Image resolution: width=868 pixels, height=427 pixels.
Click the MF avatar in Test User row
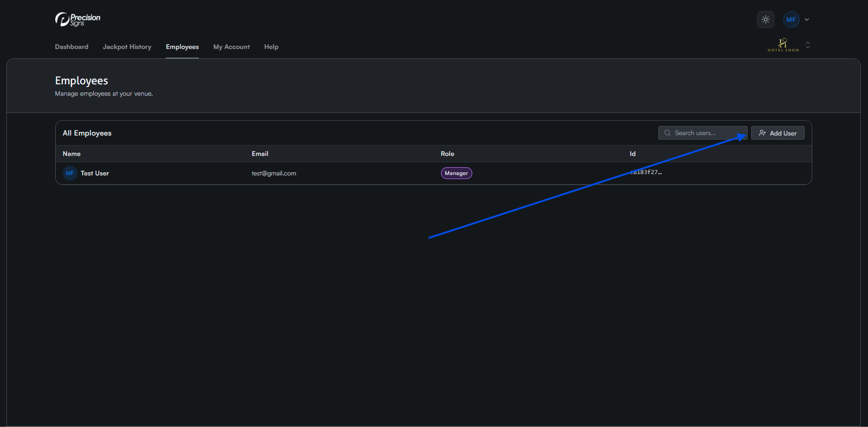(x=70, y=173)
